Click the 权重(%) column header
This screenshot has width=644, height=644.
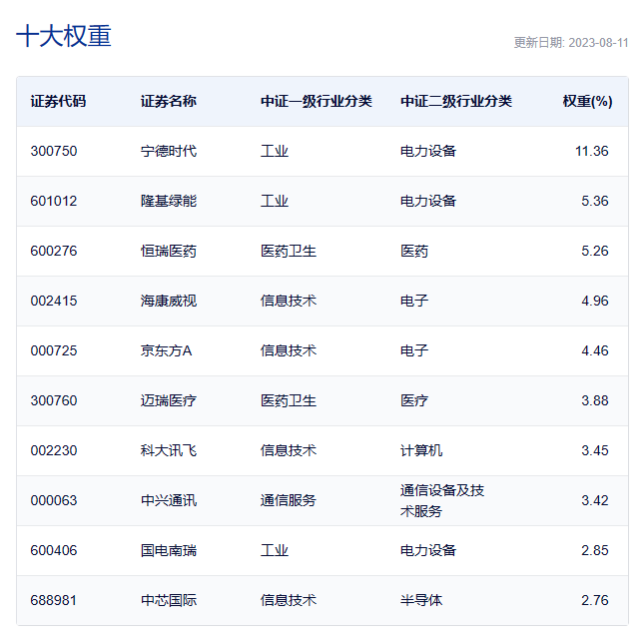pos(587,101)
